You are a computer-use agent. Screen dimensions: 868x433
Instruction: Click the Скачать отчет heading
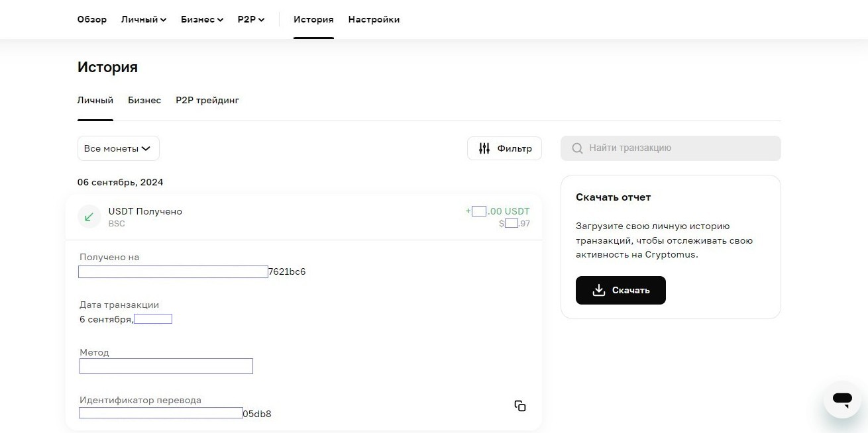614,197
